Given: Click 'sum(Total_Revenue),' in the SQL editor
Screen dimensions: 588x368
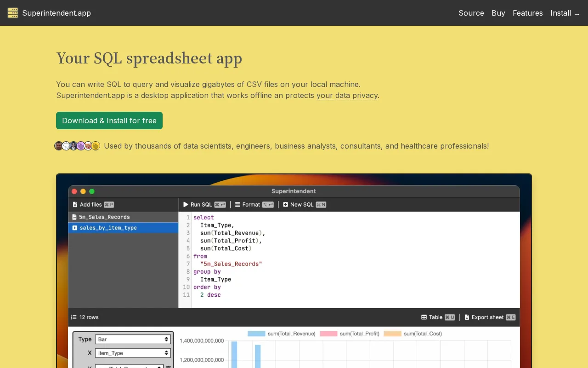Looking at the screenshot, I should [233, 233].
